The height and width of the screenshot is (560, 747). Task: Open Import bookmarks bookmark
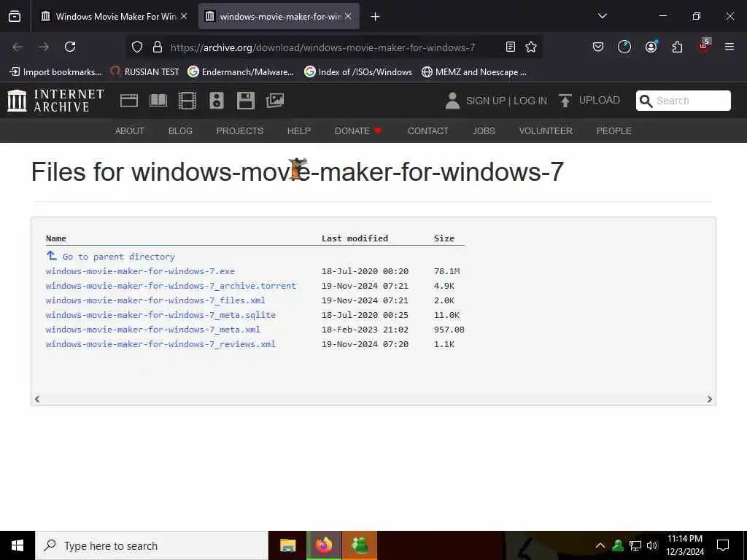55,72
